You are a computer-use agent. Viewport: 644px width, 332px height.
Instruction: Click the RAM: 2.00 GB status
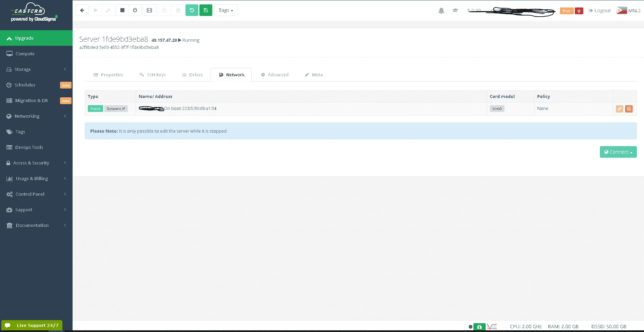(563, 327)
